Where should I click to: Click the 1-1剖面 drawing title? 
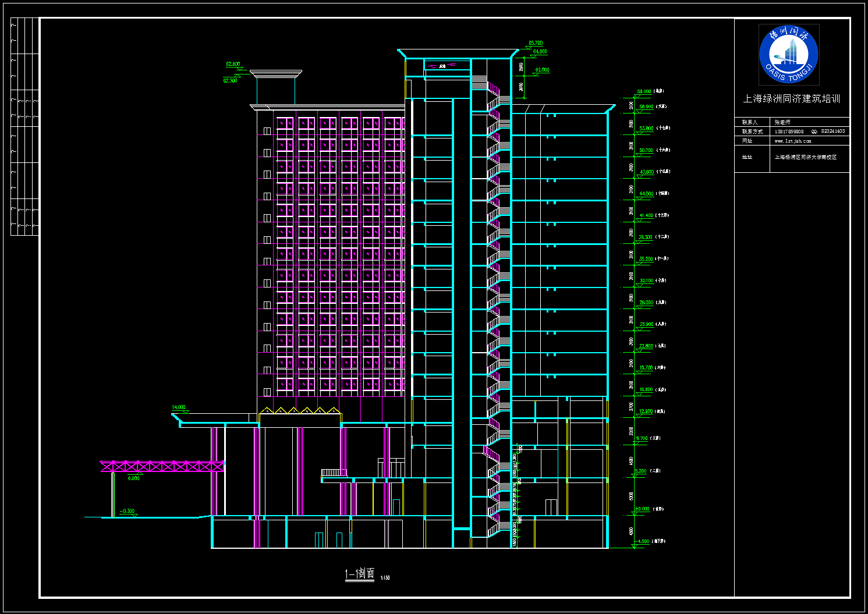click(360, 574)
